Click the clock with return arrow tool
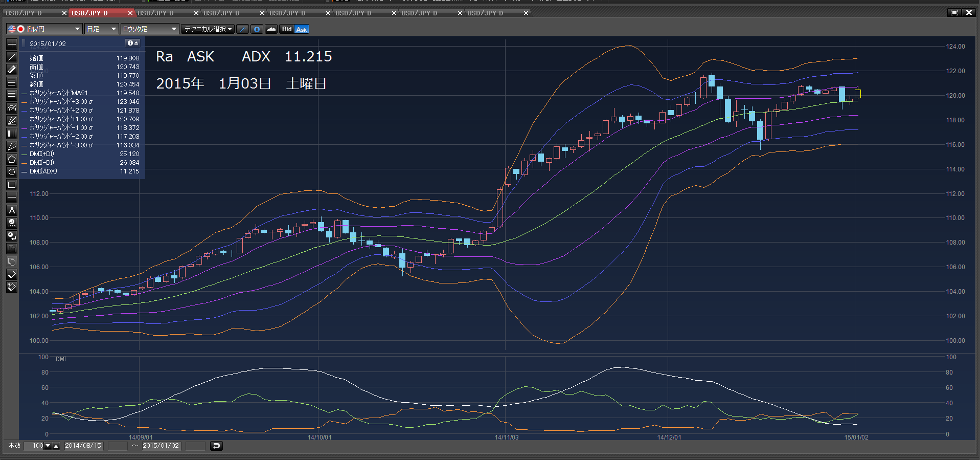Image resolution: width=980 pixels, height=460 pixels. pos(12,236)
